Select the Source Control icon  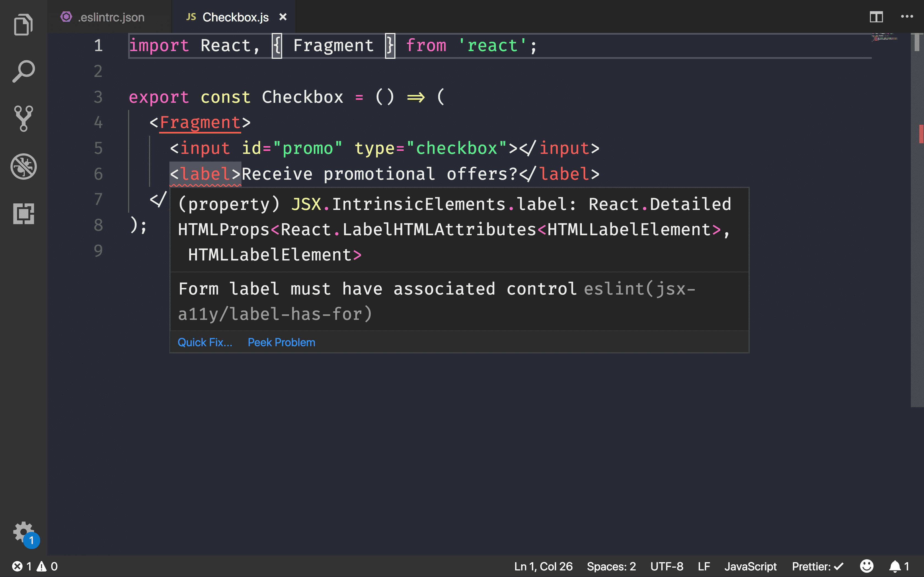point(23,119)
